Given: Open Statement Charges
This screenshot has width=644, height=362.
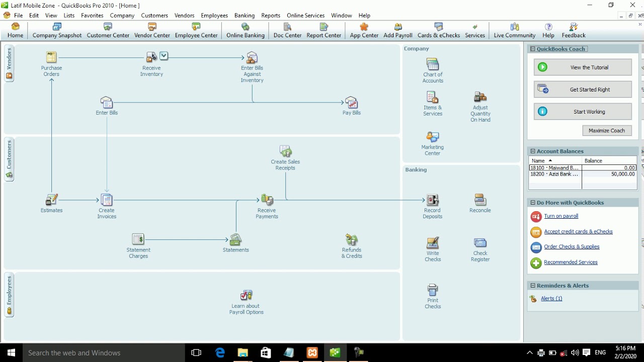Looking at the screenshot, I should (138, 239).
